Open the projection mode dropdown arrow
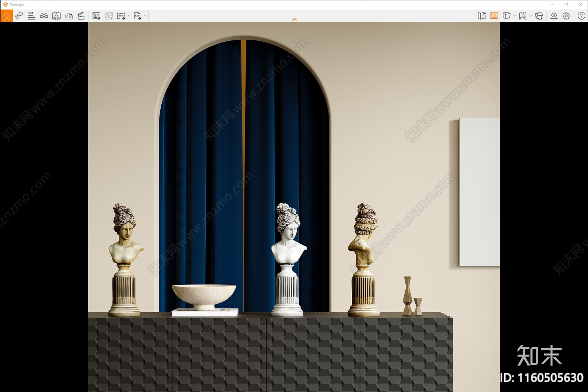 (514, 16)
